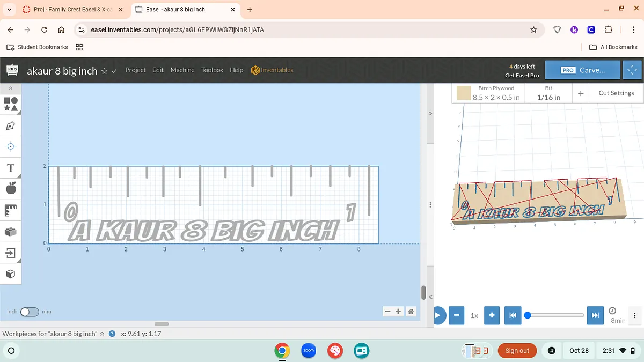Increase simulation speed

point(492,315)
